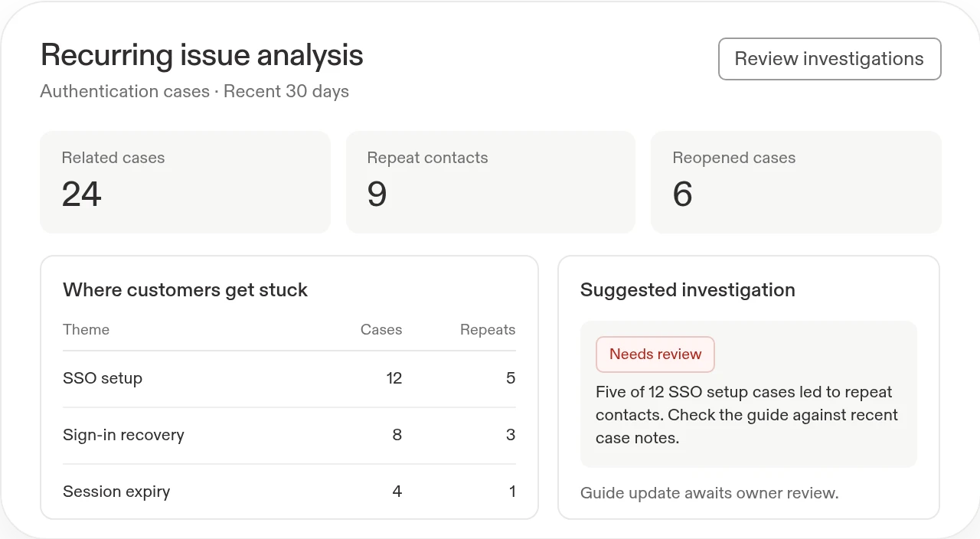This screenshot has height=539, width=980.
Task: Click 'Guide update awaits owner review.' text
Action: [x=710, y=493]
